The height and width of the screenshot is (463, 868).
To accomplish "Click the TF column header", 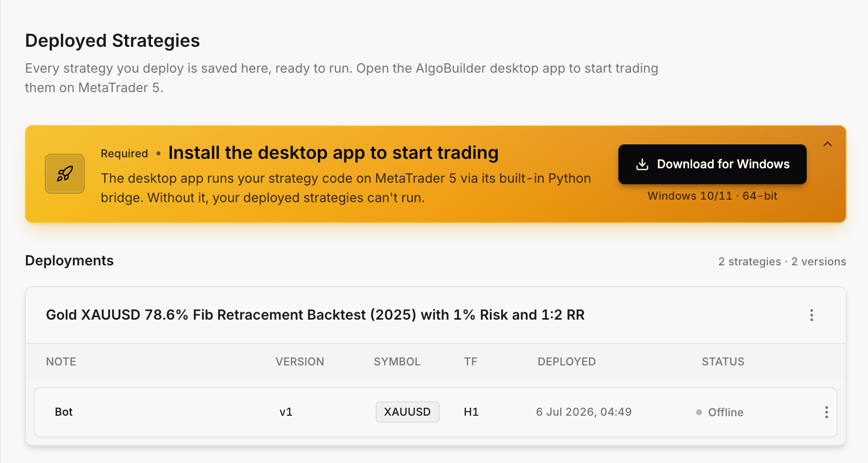I will pyautogui.click(x=470, y=362).
